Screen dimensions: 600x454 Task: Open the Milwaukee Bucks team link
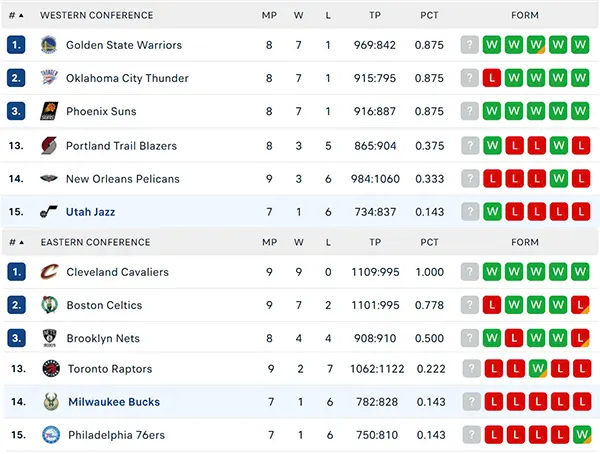114,402
